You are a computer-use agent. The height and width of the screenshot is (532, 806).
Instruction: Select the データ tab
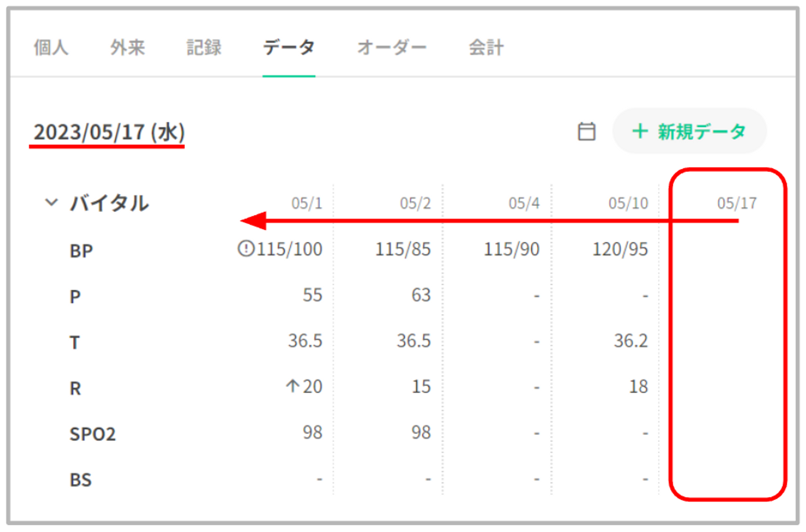tap(289, 48)
